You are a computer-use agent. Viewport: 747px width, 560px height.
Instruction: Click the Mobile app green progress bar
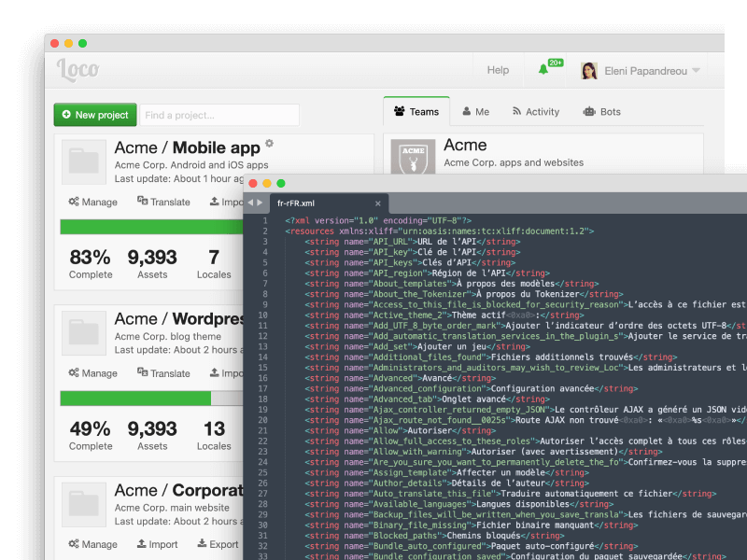(x=151, y=227)
